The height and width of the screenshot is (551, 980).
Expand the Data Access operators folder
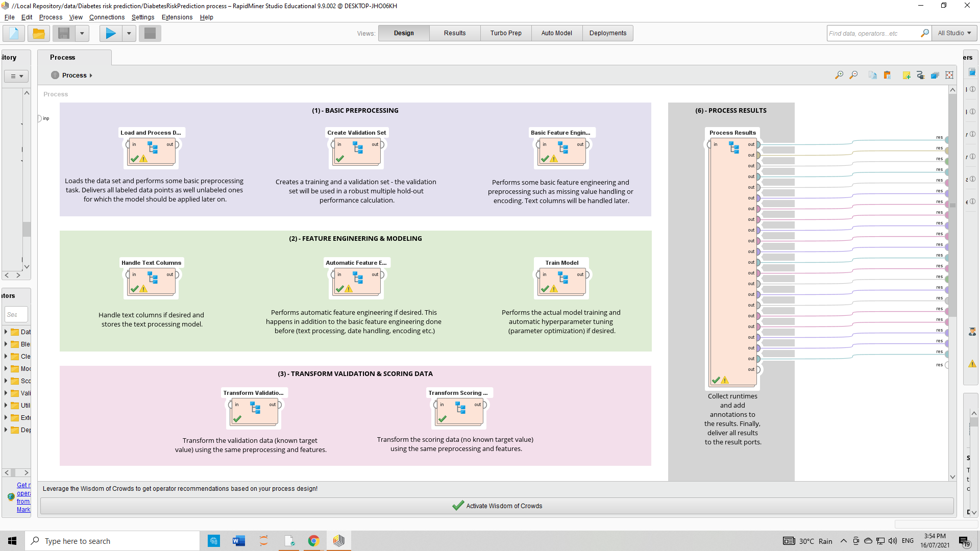(x=6, y=332)
